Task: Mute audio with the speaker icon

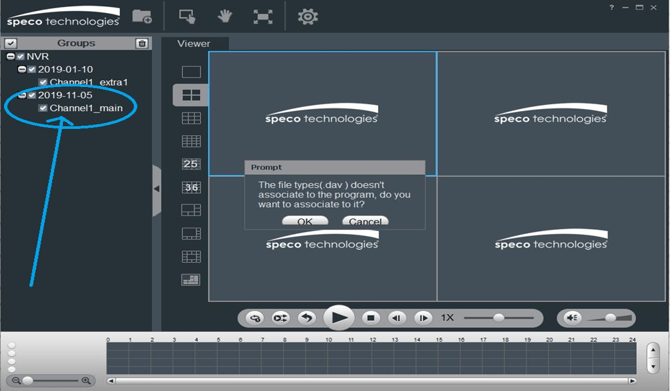Action: [x=572, y=318]
